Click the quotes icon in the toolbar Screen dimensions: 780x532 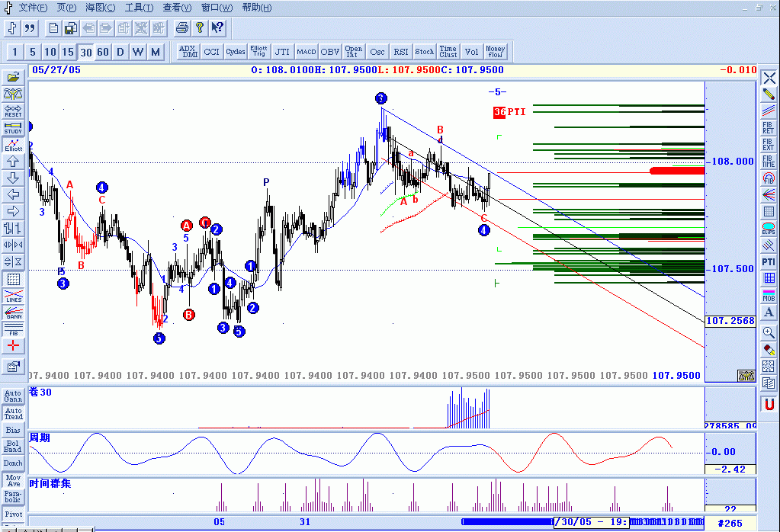point(30,28)
